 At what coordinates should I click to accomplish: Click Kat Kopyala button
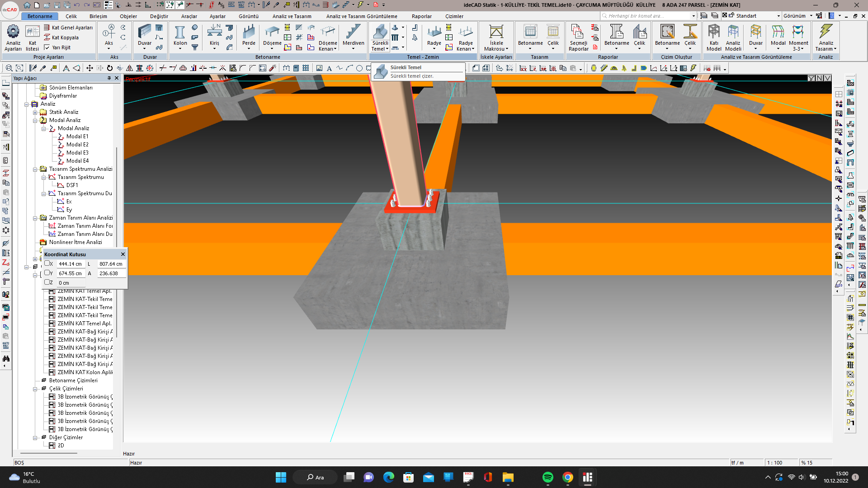tap(61, 38)
